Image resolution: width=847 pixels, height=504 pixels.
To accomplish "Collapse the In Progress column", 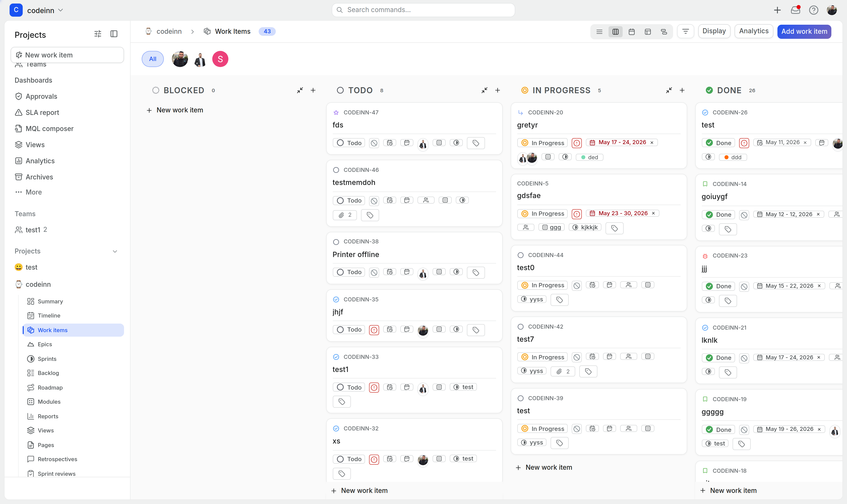I will 669,90.
